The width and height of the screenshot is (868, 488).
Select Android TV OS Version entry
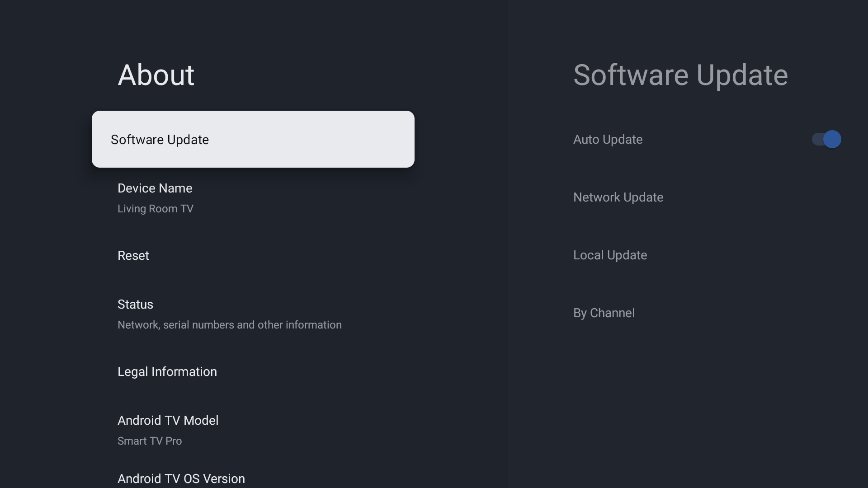click(181, 479)
